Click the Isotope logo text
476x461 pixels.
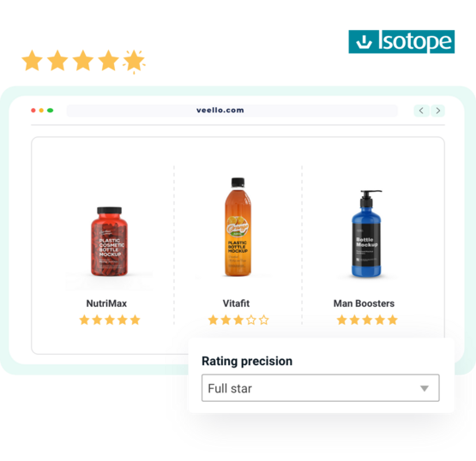[x=415, y=42]
